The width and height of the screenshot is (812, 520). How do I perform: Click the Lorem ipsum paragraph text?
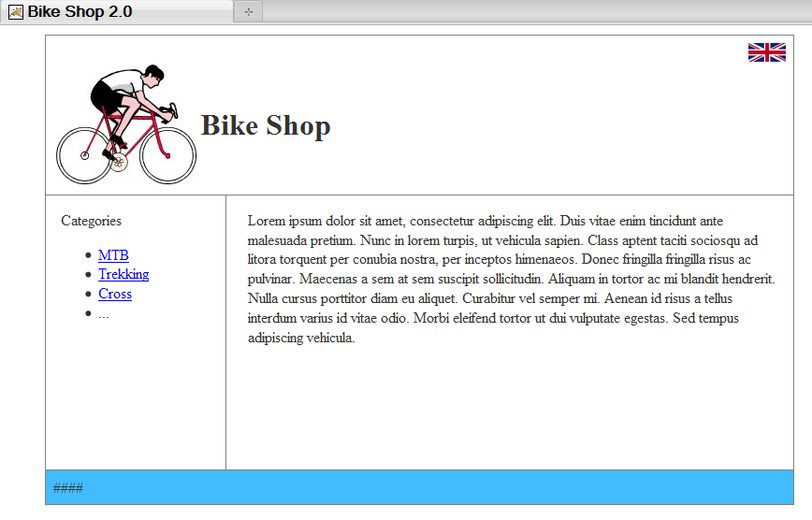click(511, 279)
